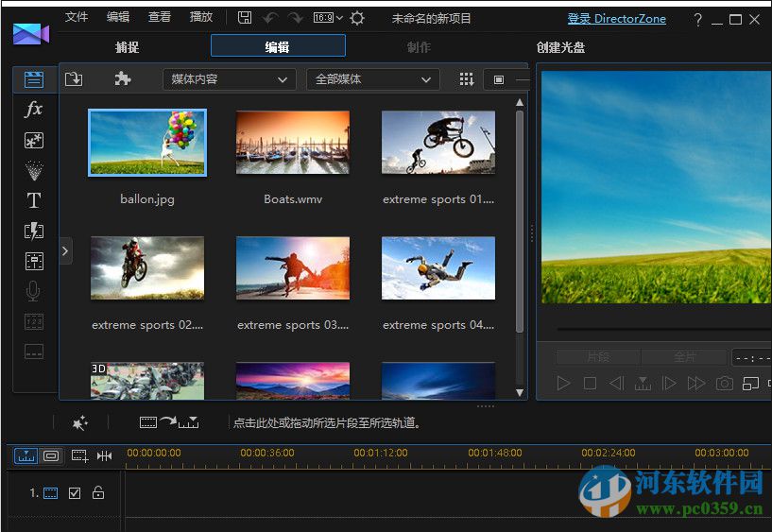Uncheck the track 1 enable checkbox
The image size is (772, 532).
pos(75,493)
